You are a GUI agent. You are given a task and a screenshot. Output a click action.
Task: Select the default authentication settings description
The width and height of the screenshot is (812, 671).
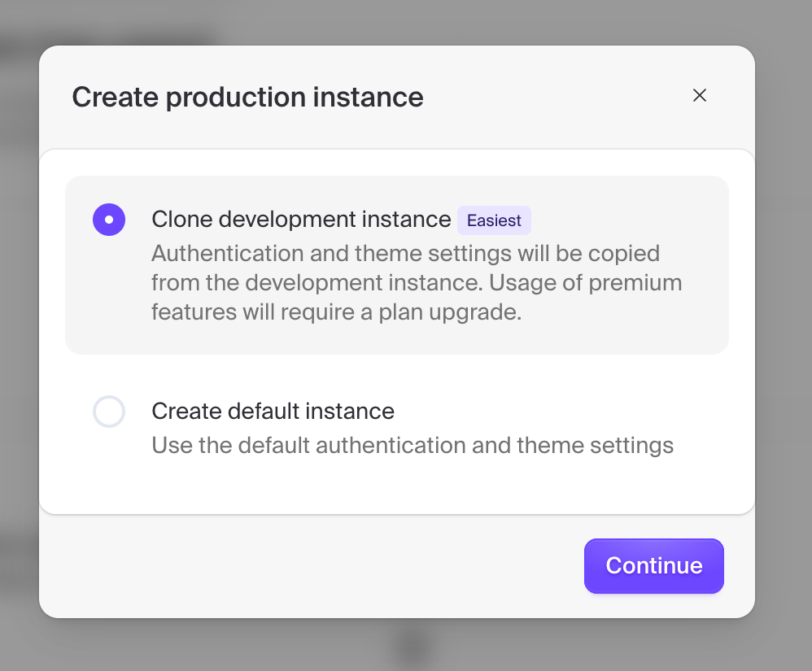[x=412, y=445]
